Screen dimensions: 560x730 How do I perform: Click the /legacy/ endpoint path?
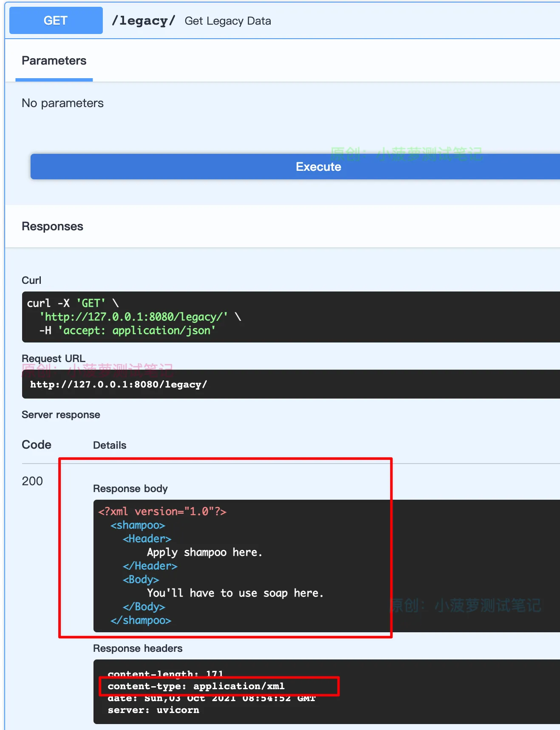pyautogui.click(x=143, y=21)
